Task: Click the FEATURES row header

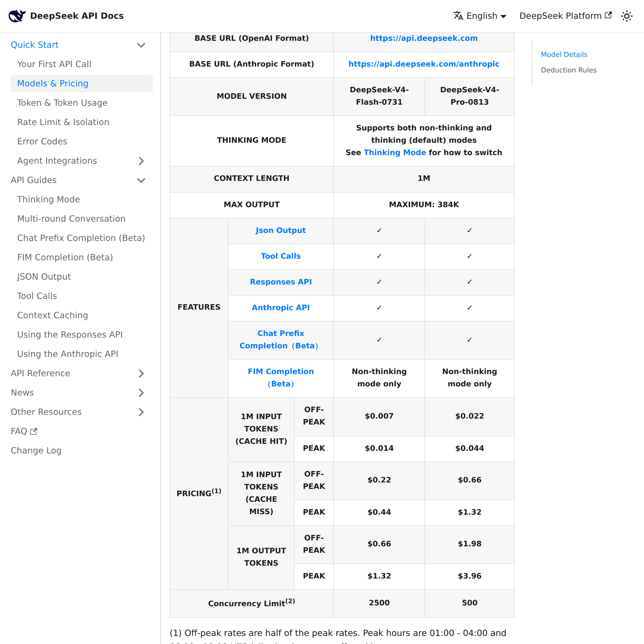Action: pos(199,307)
